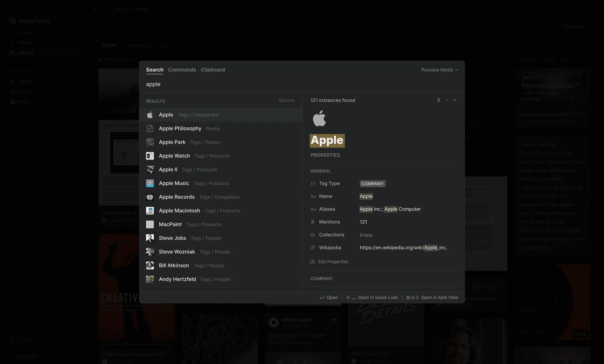Click the Aliases value Apple Inc.; Apple Computer
The image size is (604, 364).
tap(390, 209)
